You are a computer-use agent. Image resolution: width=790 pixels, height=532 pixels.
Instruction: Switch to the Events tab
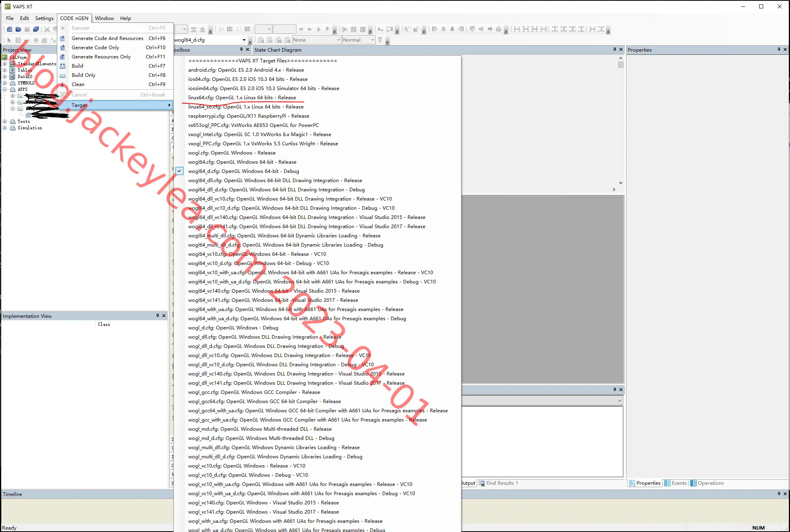tap(675, 483)
